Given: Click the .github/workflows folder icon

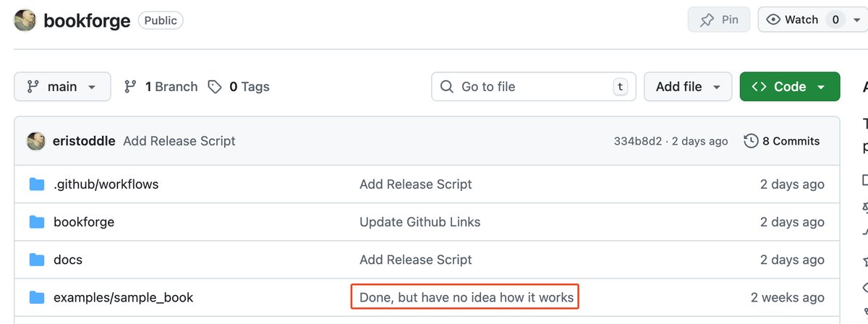Looking at the screenshot, I should click(x=37, y=184).
